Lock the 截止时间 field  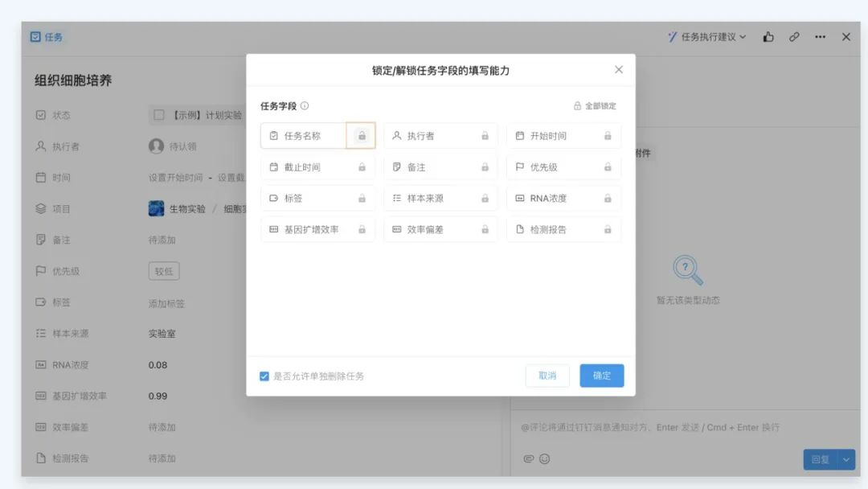pyautogui.click(x=362, y=167)
